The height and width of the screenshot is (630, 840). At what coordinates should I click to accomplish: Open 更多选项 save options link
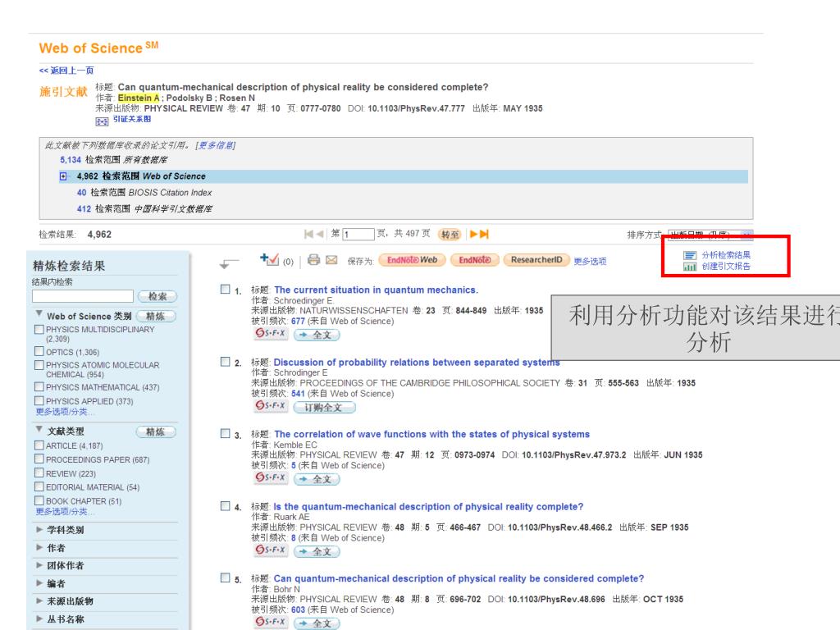click(x=590, y=261)
